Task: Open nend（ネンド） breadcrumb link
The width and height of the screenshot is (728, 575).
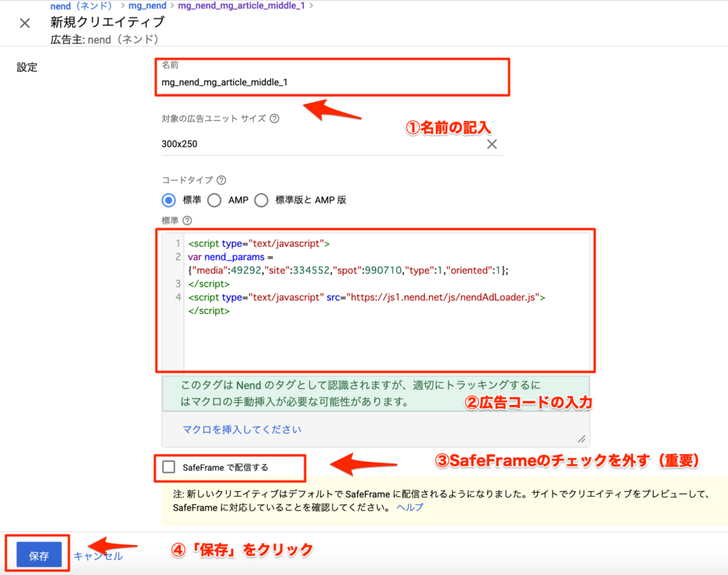Action: (81, 6)
